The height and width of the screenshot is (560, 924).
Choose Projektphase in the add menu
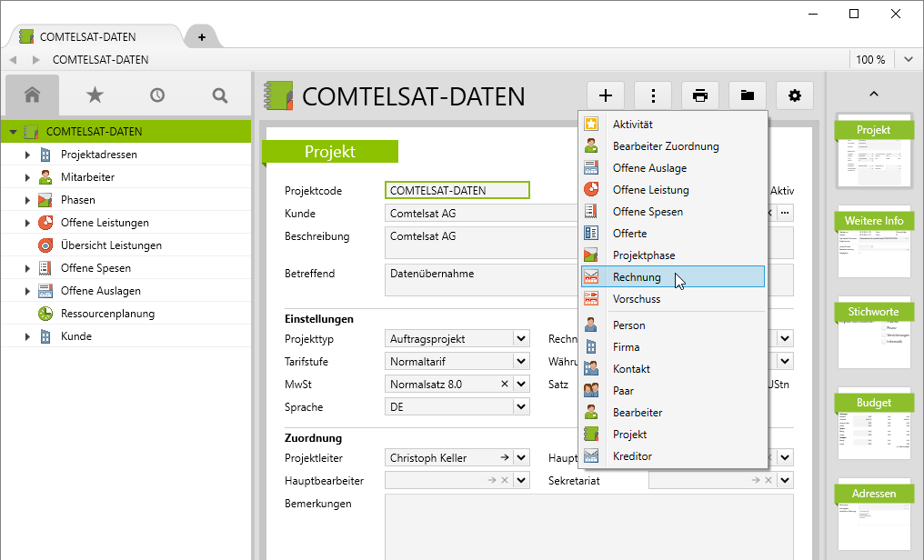tap(643, 255)
